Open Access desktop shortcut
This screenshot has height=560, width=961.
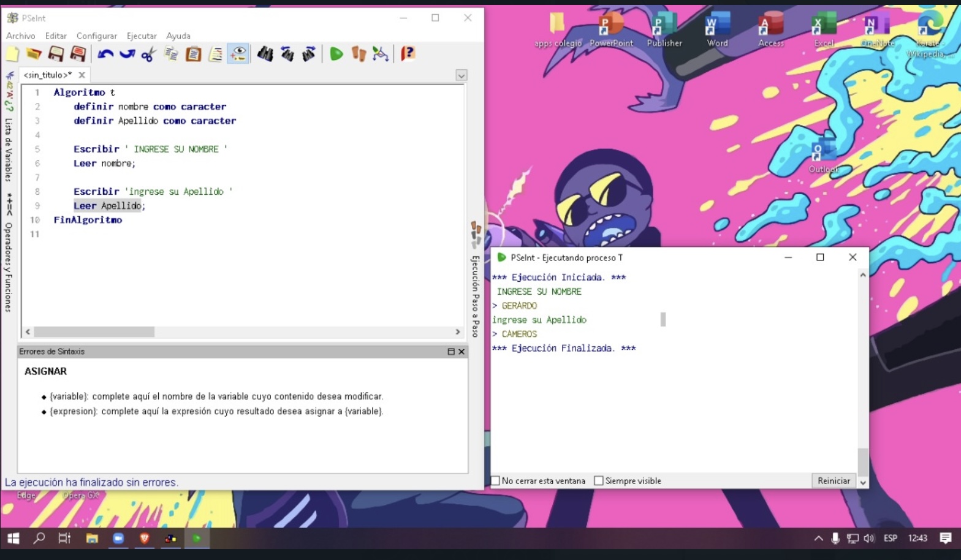click(771, 31)
